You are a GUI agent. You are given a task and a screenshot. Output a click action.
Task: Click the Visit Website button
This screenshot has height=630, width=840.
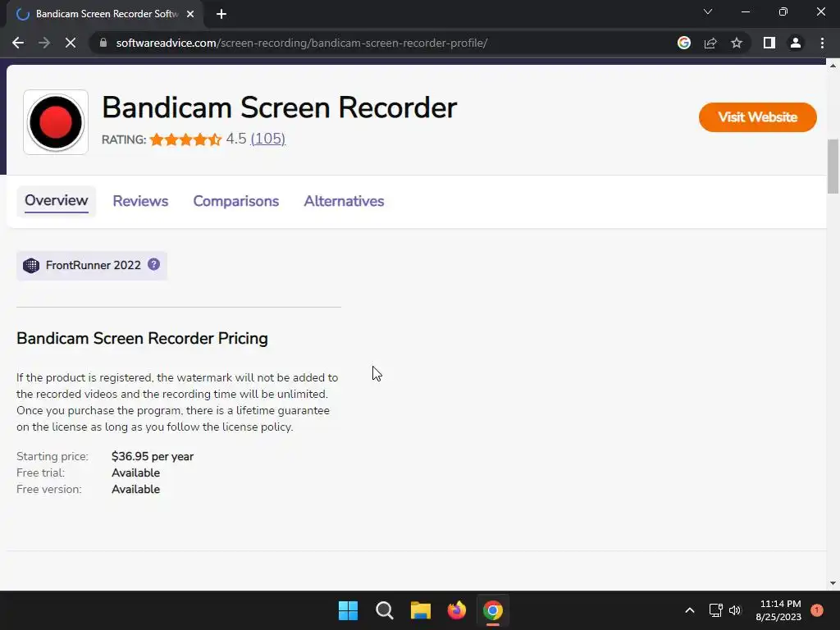(x=757, y=117)
